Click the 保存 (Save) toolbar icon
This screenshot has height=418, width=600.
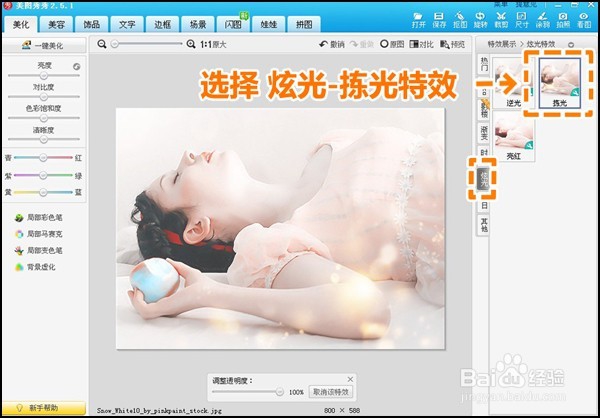click(439, 20)
